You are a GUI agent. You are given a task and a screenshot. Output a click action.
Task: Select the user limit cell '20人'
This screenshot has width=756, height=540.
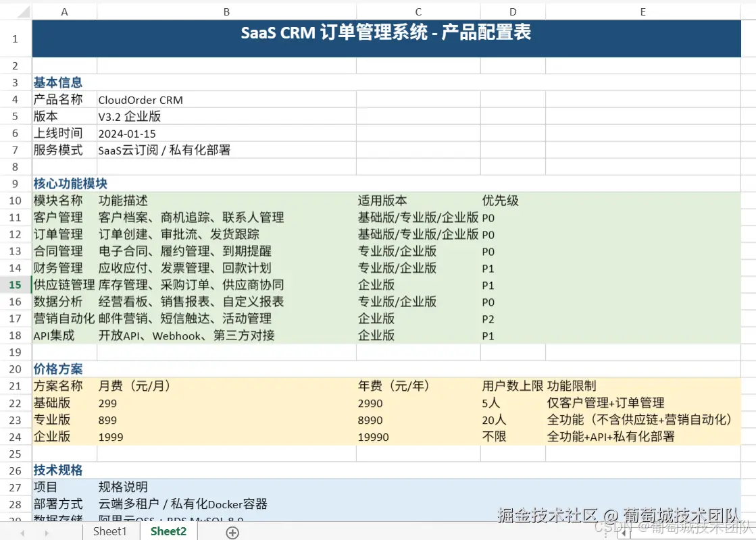click(x=513, y=420)
